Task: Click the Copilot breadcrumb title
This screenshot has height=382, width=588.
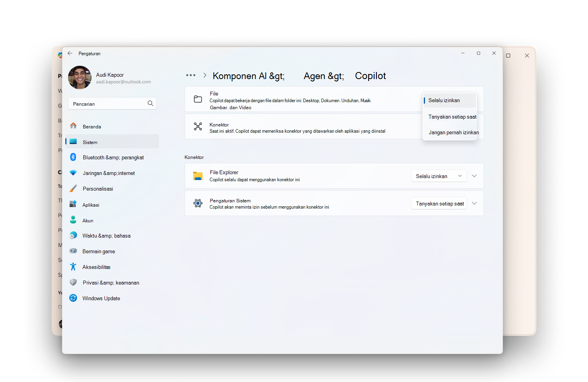Action: pos(370,76)
